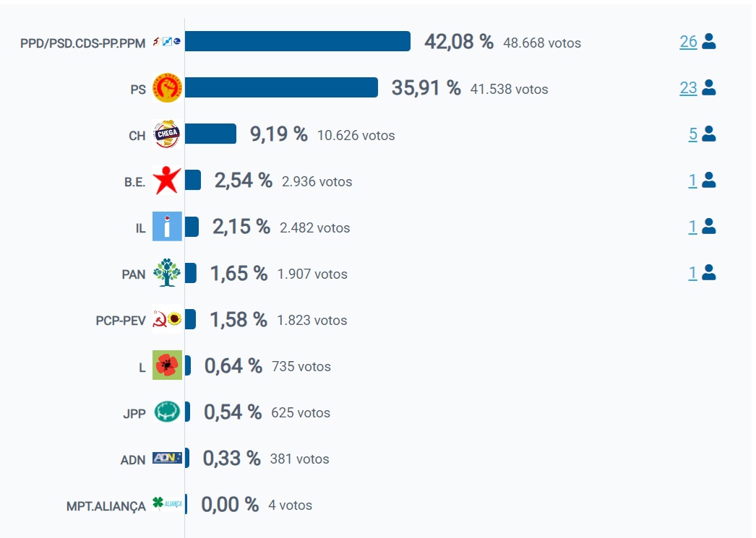Click the CH 9,19 % result bar
756x538 pixels.
210,134
